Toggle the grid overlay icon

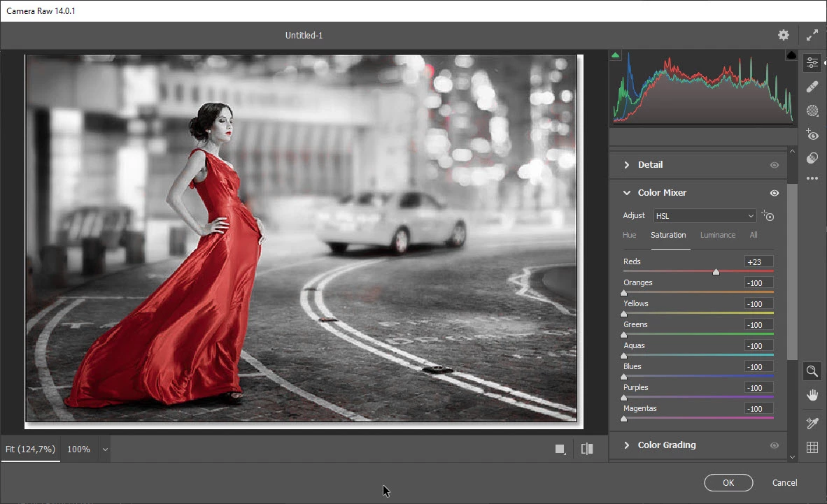(812, 447)
